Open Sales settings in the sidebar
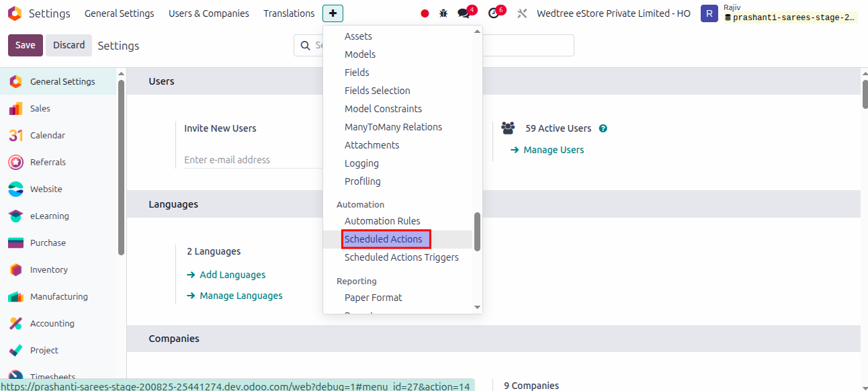This screenshot has width=868, height=391. (40, 108)
